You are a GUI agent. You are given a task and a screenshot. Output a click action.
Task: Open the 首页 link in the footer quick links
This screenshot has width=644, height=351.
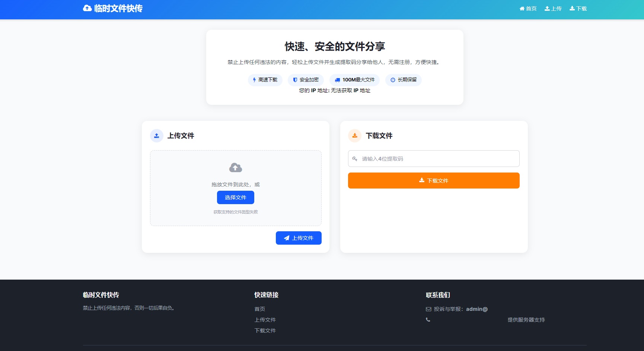[x=260, y=309]
